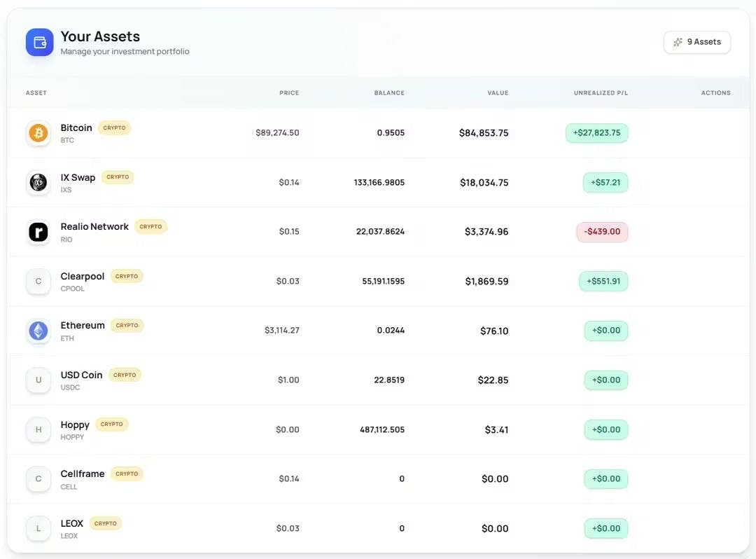Screen dimensions: 756x559
Task: Click the Ethereum +$0.00 P/L badge
Action: coord(606,331)
